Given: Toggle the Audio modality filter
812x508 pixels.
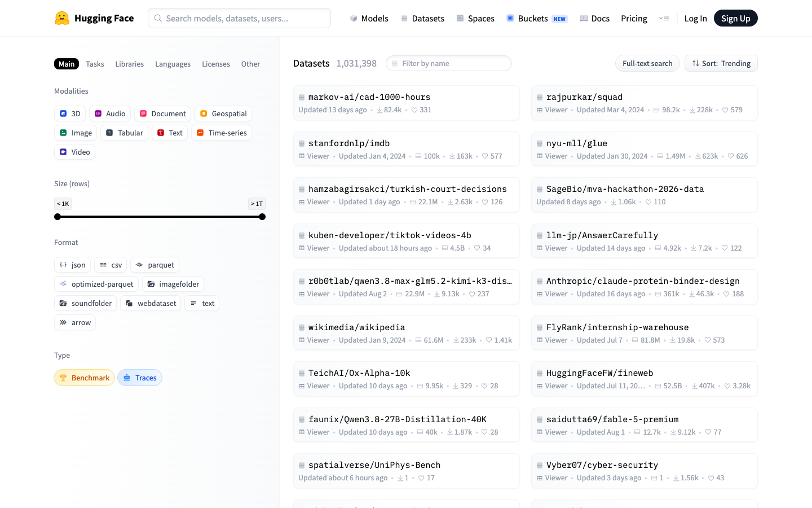Looking at the screenshot, I should [x=110, y=113].
